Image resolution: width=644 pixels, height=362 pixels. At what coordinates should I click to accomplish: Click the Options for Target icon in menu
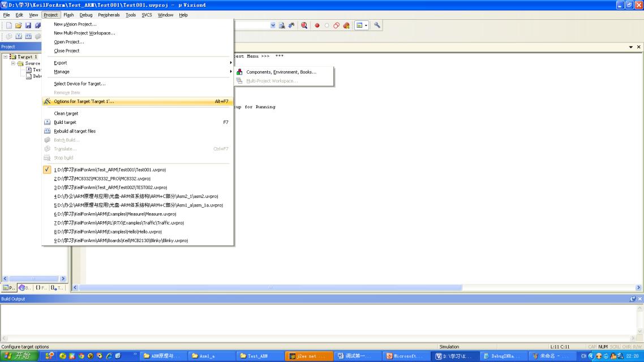pos(47,101)
